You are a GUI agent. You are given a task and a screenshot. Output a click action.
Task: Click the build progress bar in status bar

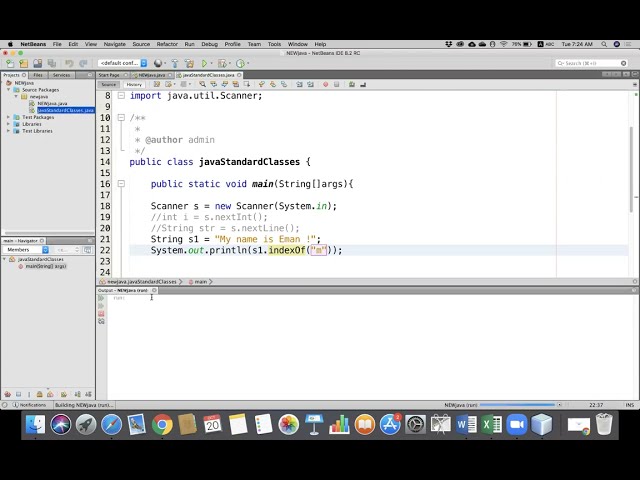517,405
